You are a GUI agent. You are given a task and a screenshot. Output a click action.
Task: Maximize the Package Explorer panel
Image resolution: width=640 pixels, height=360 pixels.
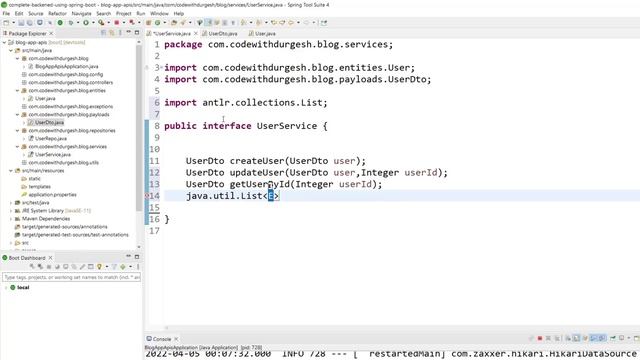coord(137,32)
